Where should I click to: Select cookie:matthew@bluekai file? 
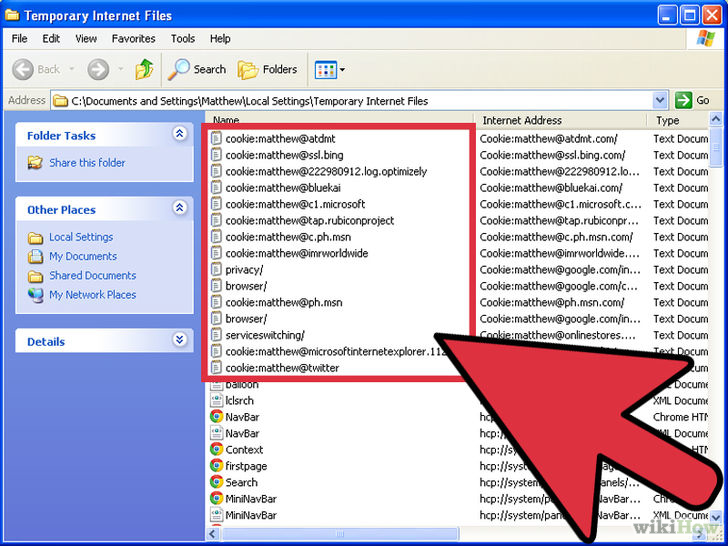[283, 188]
